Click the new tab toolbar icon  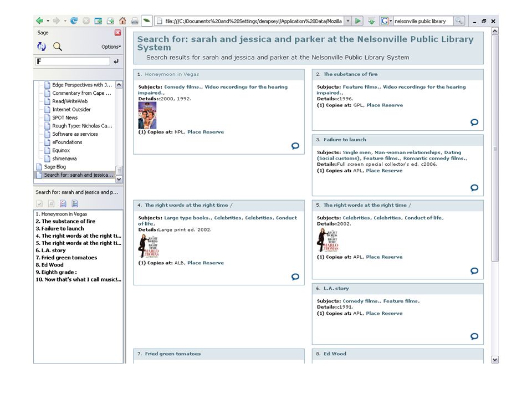[x=110, y=21]
